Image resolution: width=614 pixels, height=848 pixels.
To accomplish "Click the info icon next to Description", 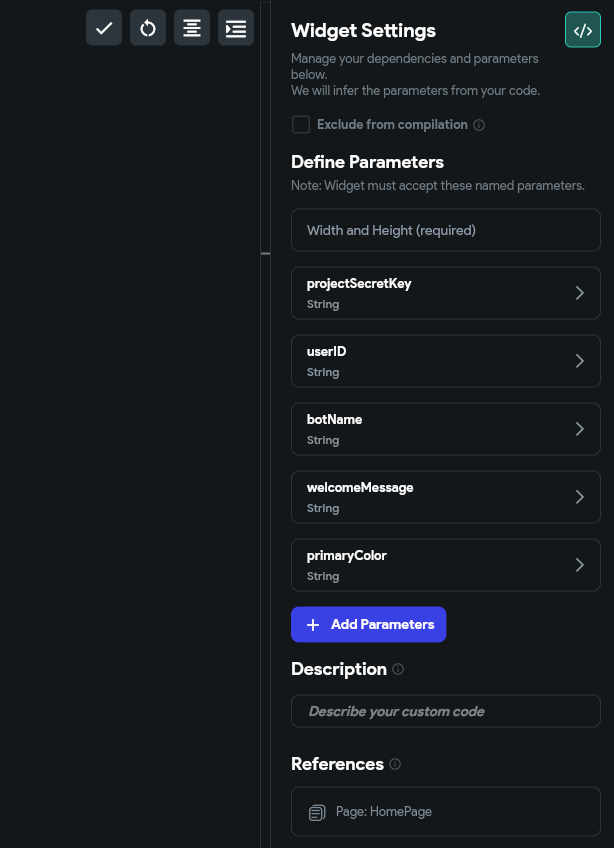I will pos(397,669).
